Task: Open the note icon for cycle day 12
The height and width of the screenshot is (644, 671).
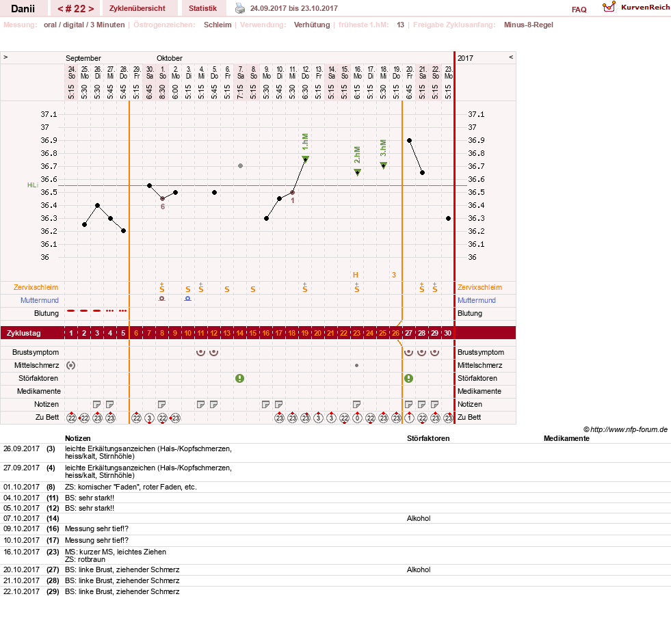Action: (x=213, y=404)
